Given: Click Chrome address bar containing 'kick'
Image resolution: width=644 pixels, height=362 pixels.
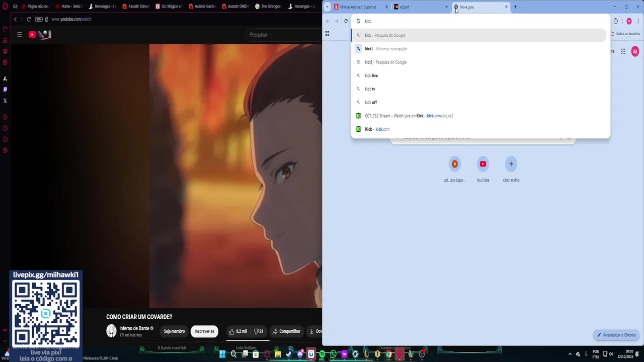Looking at the screenshot, I should (x=480, y=21).
